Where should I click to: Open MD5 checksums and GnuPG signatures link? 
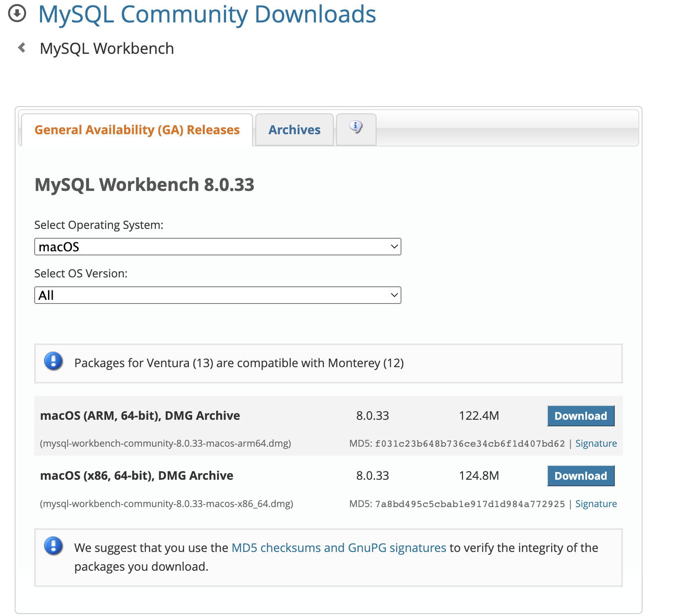click(339, 547)
